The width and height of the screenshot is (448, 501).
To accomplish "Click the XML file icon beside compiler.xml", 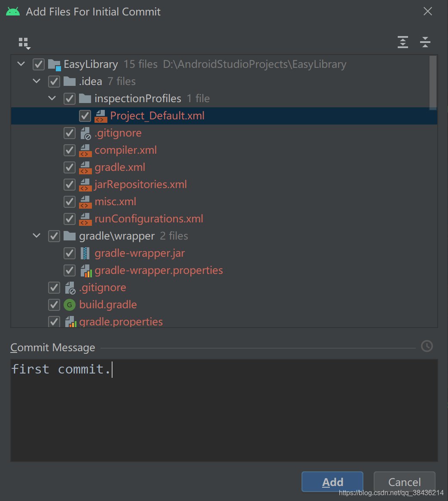I will [x=85, y=150].
